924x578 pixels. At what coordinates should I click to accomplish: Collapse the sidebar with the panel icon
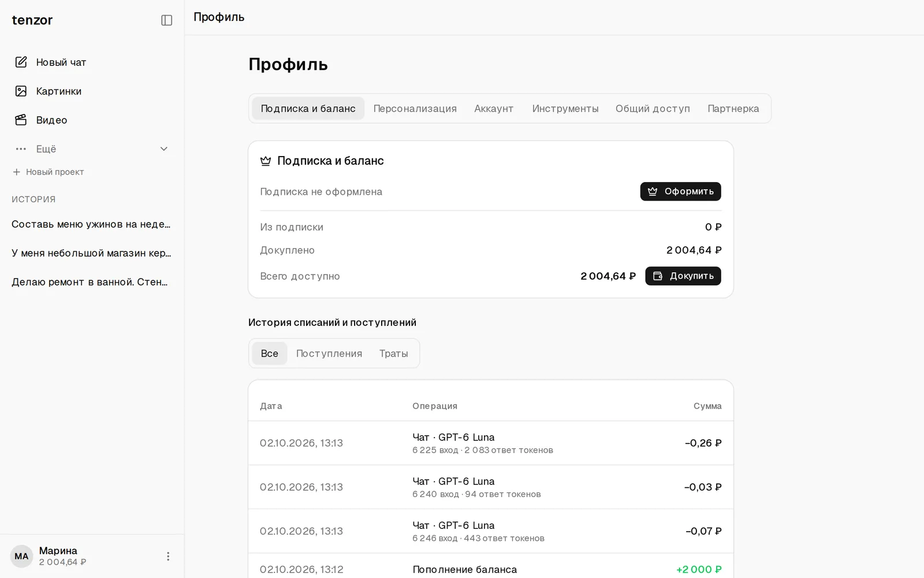point(166,20)
